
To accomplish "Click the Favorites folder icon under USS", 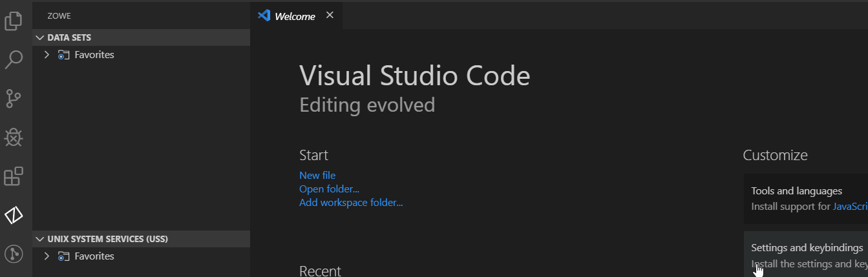I will pos(63,256).
